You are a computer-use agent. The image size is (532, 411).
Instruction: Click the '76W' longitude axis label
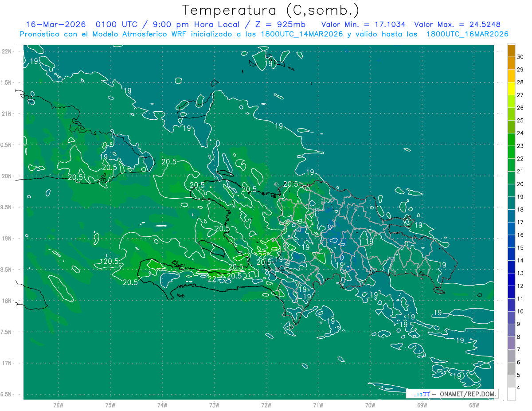click(58, 405)
